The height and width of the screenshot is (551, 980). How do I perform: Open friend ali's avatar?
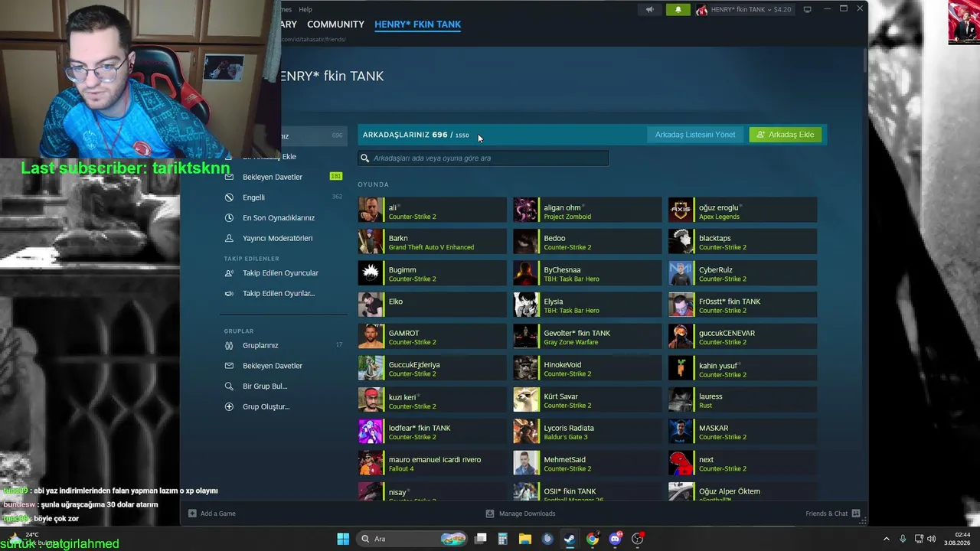click(x=371, y=210)
